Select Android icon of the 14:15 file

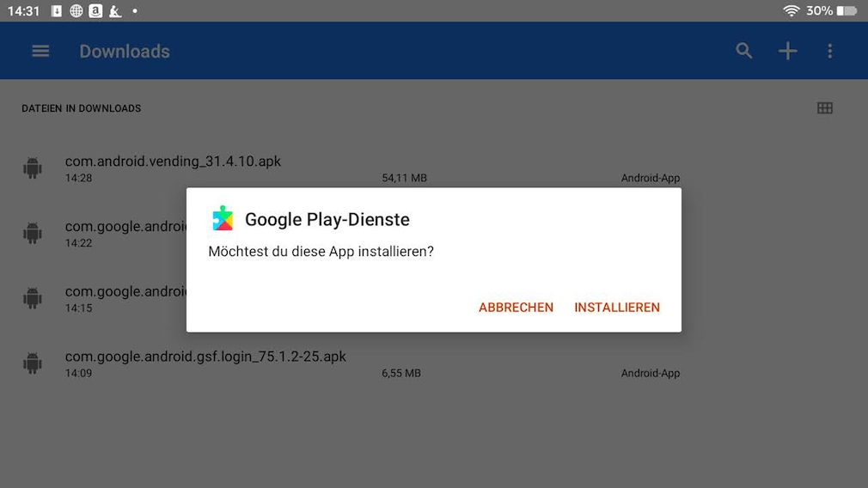[x=33, y=298]
